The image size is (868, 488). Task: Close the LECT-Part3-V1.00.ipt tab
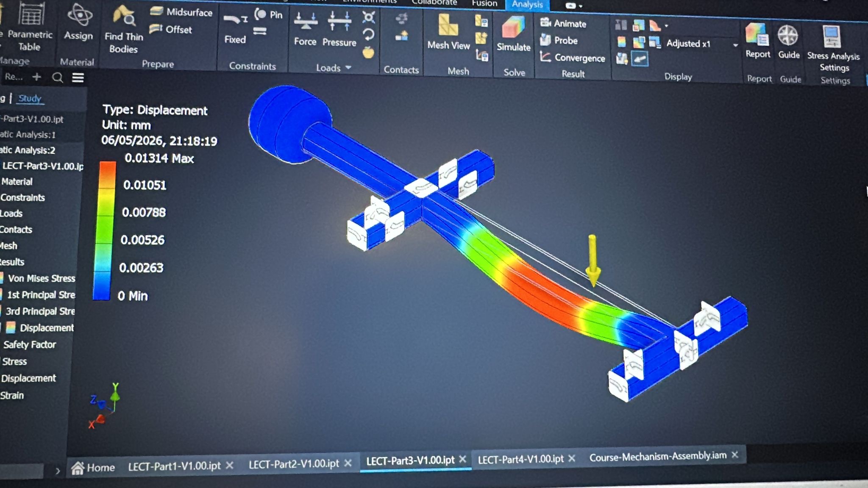tap(462, 459)
